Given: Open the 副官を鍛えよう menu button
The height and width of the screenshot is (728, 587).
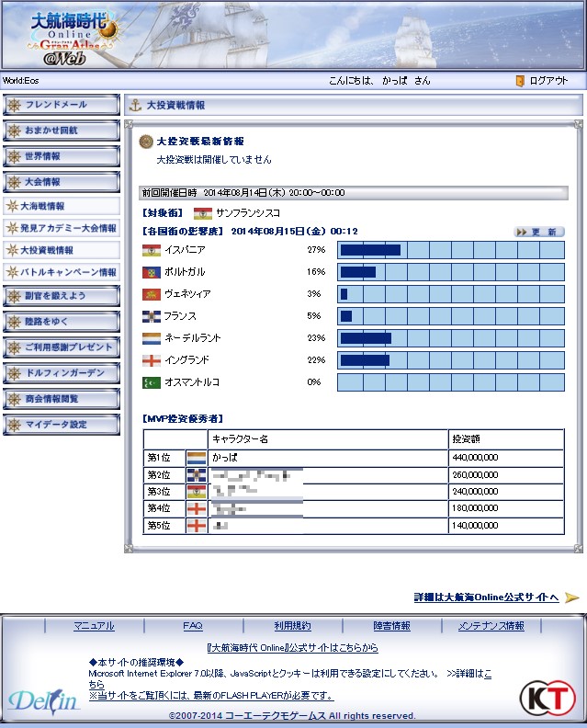Looking at the screenshot, I should pos(62,296).
